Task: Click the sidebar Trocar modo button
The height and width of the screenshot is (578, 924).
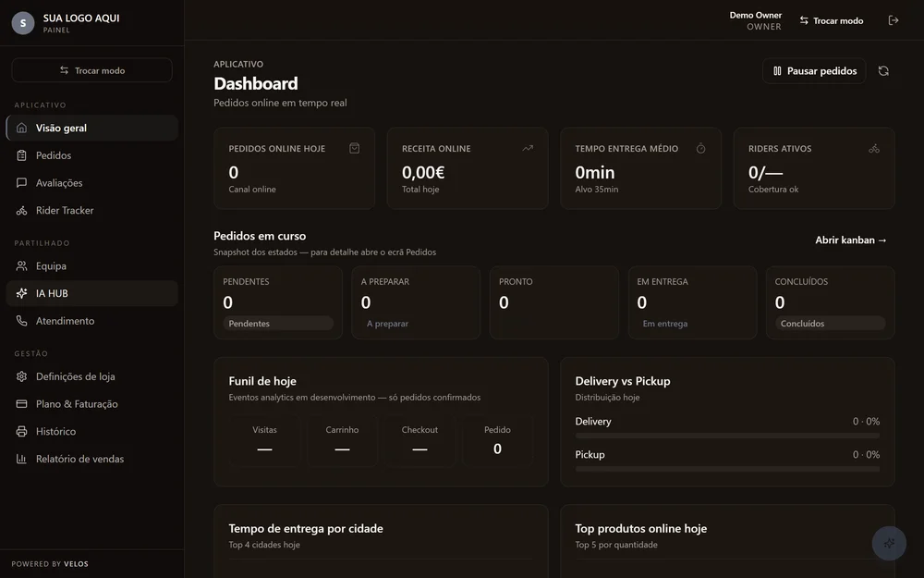Action: pos(91,70)
